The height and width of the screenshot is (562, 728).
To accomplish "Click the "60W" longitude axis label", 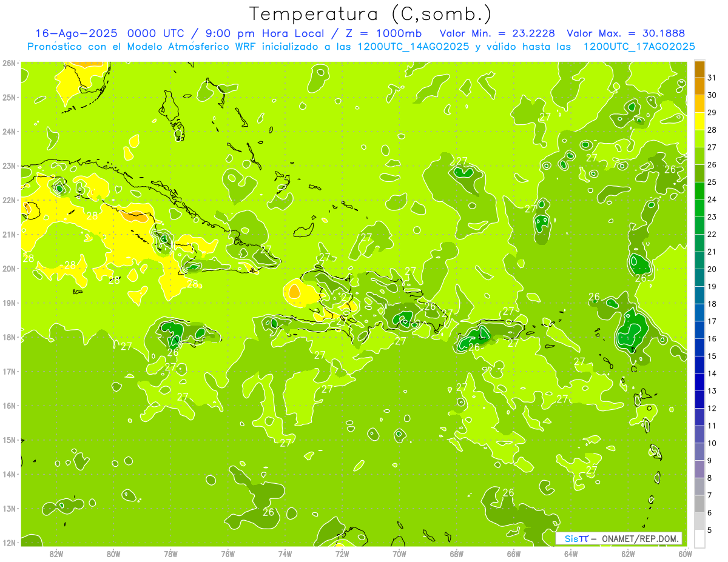I will (686, 554).
